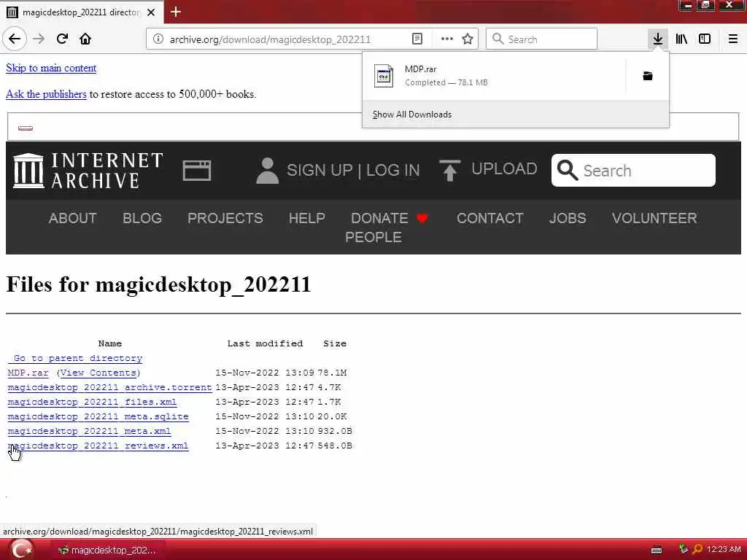Click the MDP.rar file icon in downloads
747x560 pixels.
(x=384, y=76)
